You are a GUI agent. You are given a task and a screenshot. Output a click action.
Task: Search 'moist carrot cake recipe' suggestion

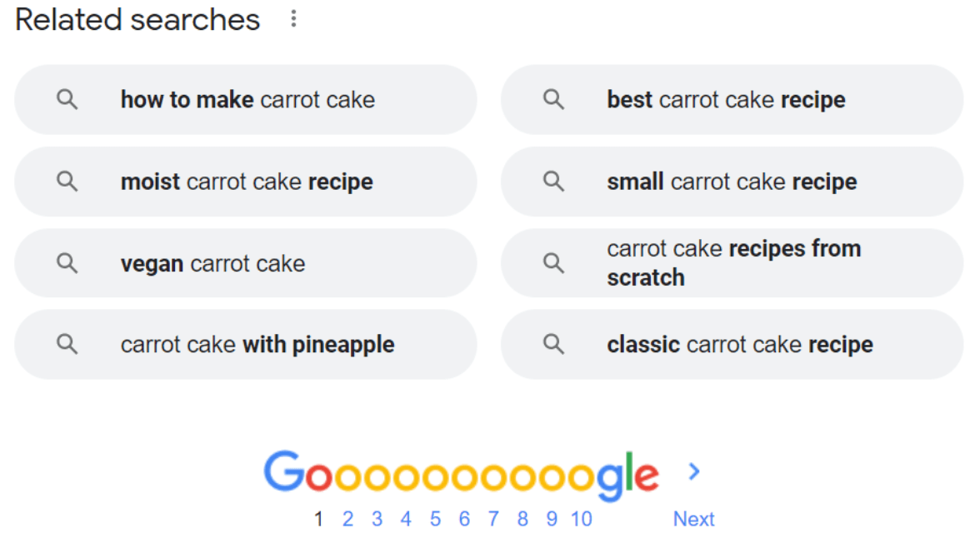pos(247,182)
